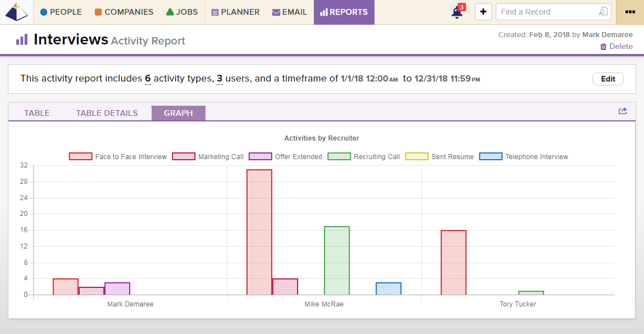Open the People menu
The height and width of the screenshot is (334, 644).
tap(61, 12)
